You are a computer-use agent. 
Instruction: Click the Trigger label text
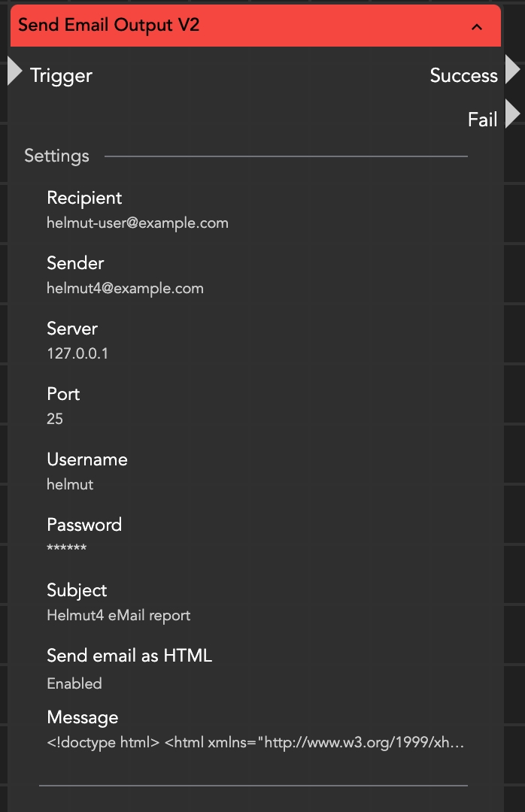pyautogui.click(x=61, y=76)
